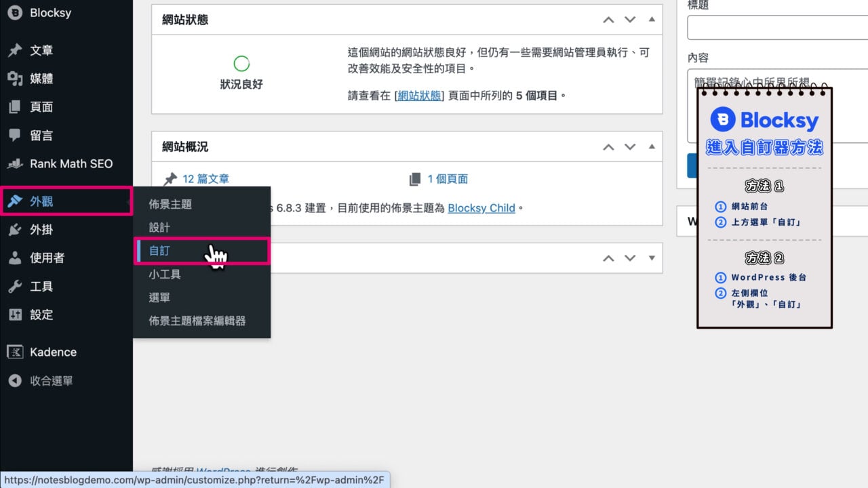Collapse the 網站狀態 panel
The width and height of the screenshot is (868, 488).
coord(652,20)
